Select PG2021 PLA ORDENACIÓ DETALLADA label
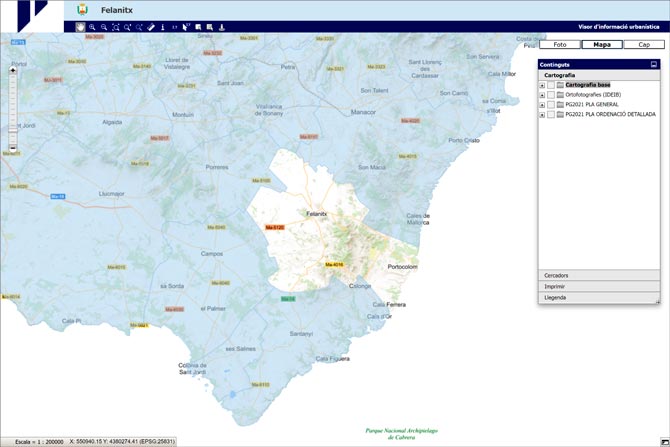 click(x=610, y=114)
